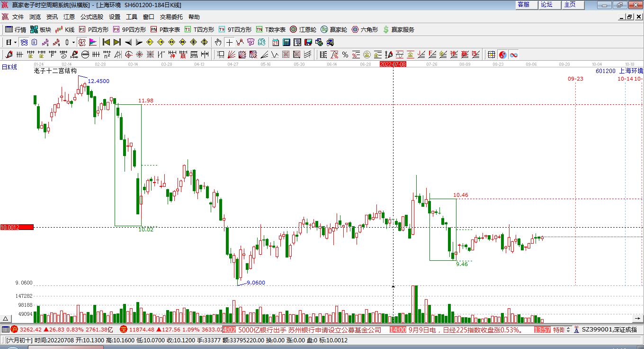This screenshot has width=644, height=349.
Task: Open the 文件 menu
Action: [18, 17]
